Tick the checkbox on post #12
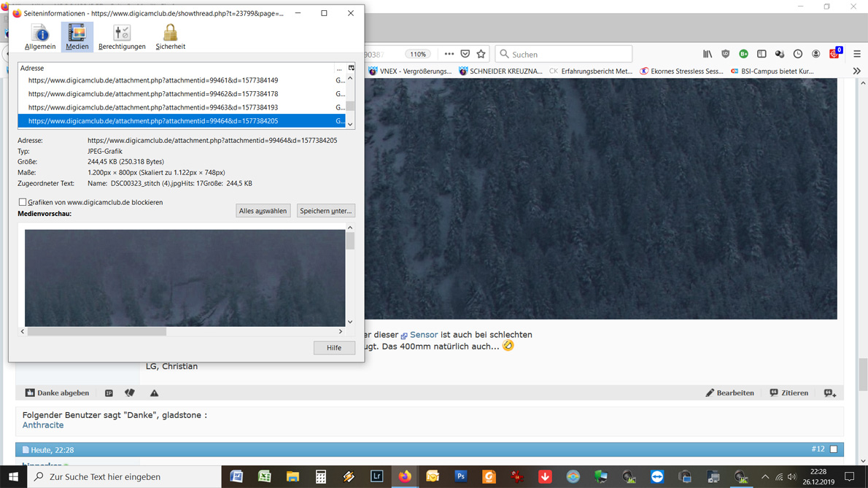This screenshot has height=488, width=868. click(x=834, y=449)
